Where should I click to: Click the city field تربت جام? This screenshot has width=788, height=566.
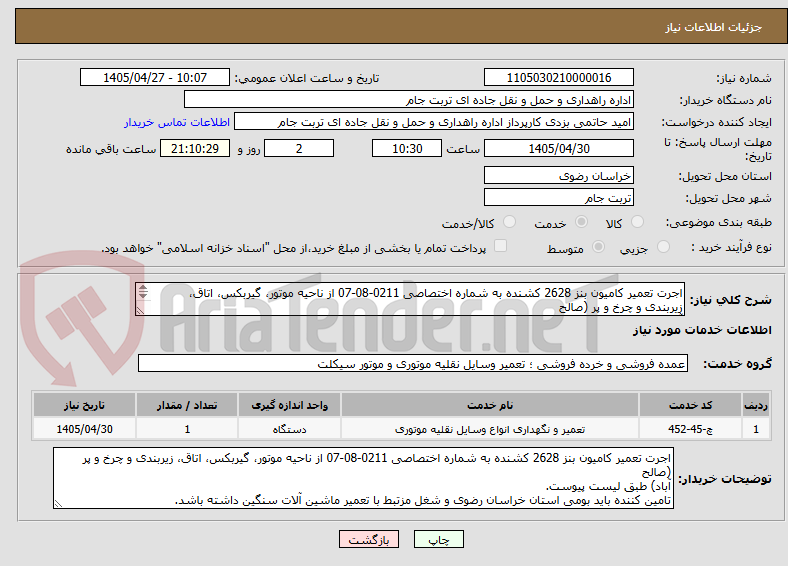(558, 197)
